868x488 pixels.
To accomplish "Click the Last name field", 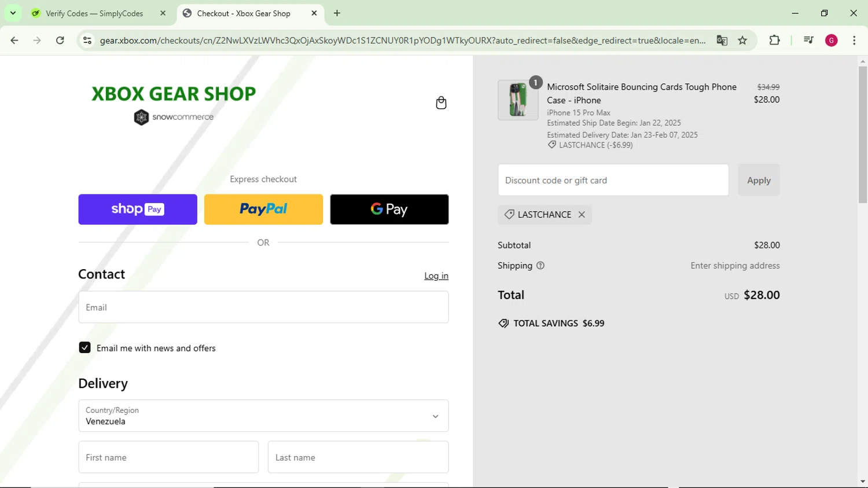I will coord(358,457).
